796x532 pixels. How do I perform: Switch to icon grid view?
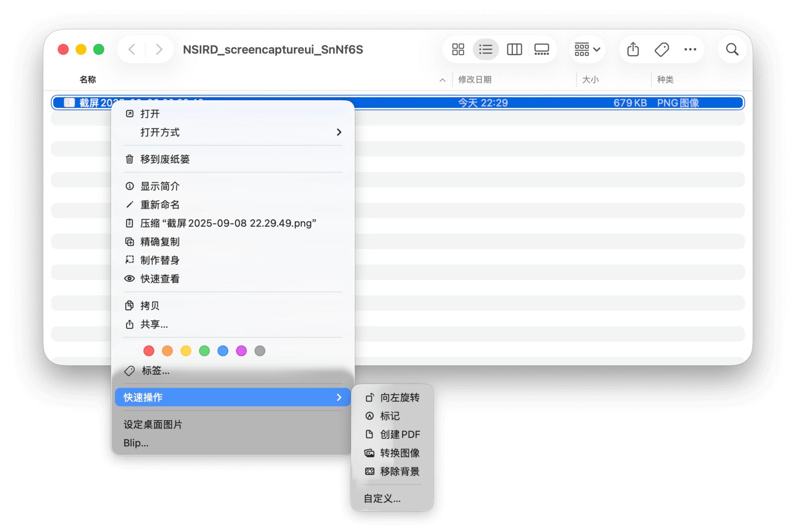[458, 49]
